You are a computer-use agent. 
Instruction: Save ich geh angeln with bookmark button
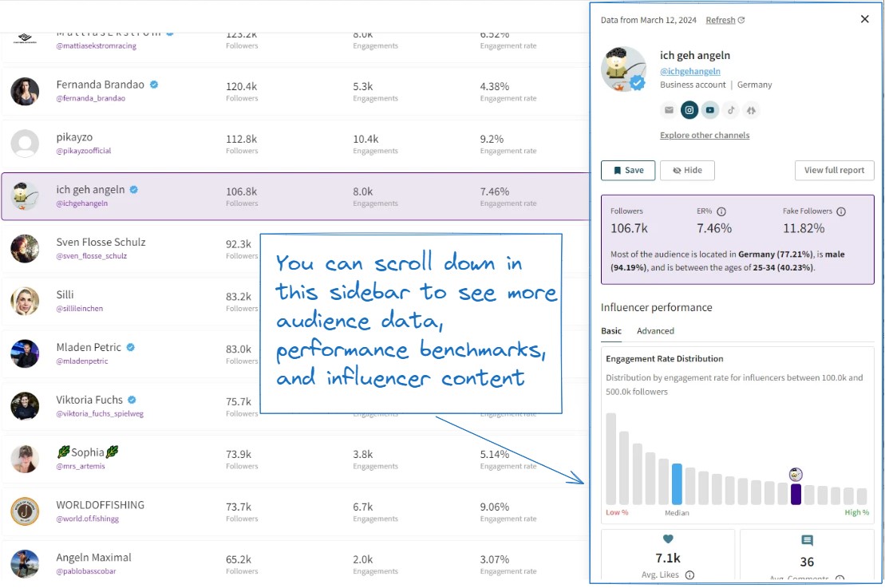click(627, 170)
